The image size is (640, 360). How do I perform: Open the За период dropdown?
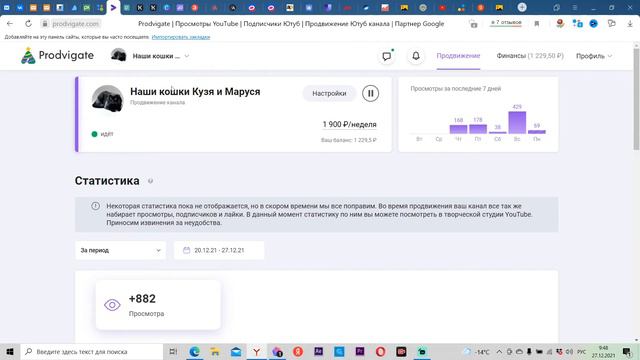pyautogui.click(x=120, y=250)
